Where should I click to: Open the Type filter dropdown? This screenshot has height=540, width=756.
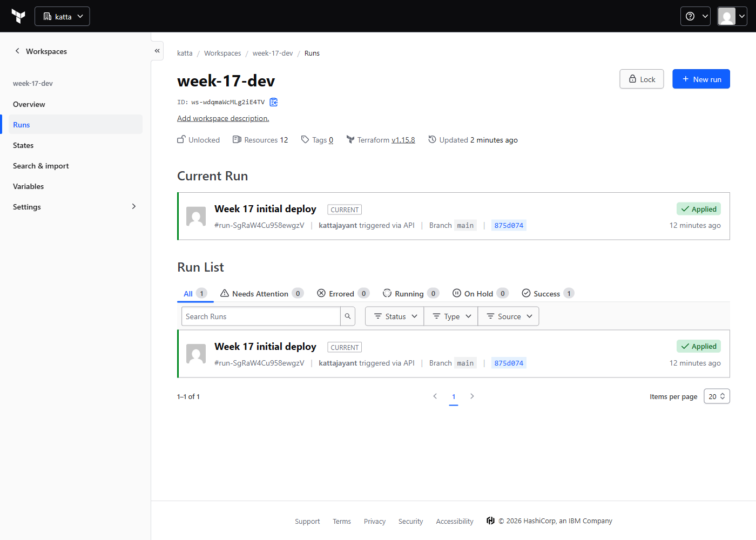click(x=451, y=316)
